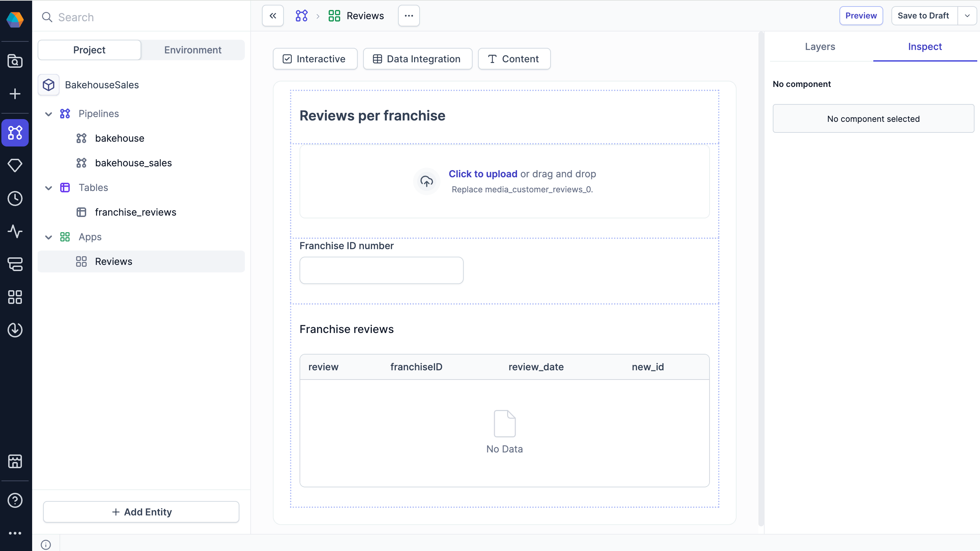Click the pipeline breadcrumb icon
This screenshot has height=551, width=980.
(x=302, y=16)
